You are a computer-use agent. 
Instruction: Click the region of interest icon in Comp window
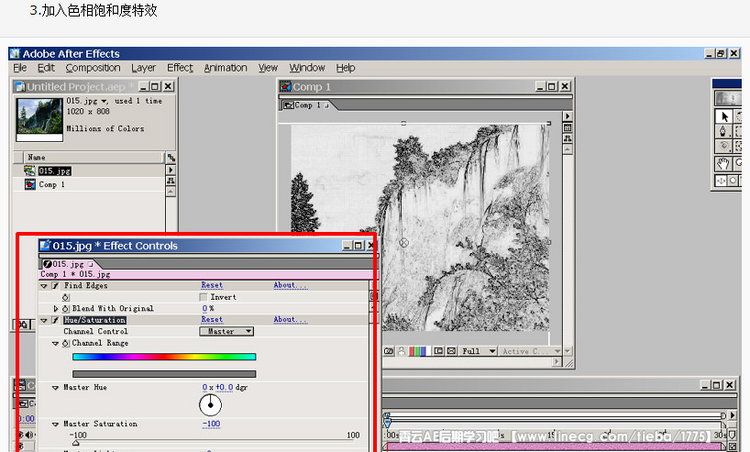pos(438,351)
